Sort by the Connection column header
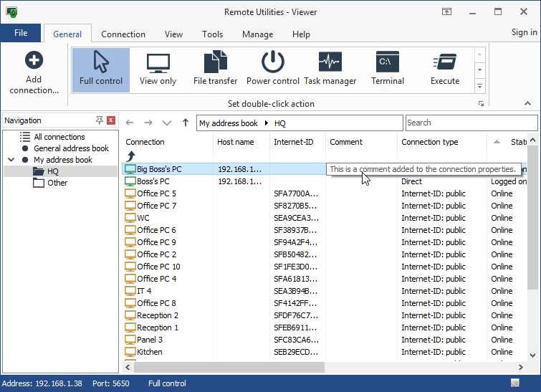The image size is (541, 392). pyautogui.click(x=168, y=142)
